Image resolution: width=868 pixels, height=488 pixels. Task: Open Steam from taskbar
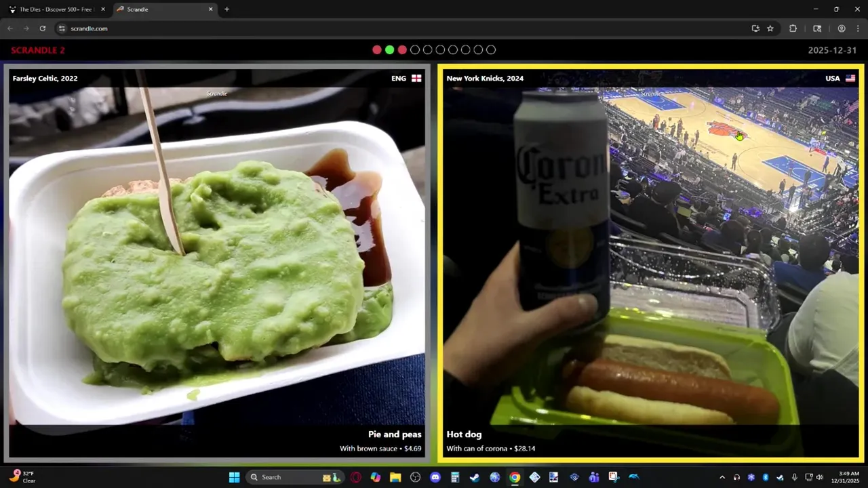(475, 477)
